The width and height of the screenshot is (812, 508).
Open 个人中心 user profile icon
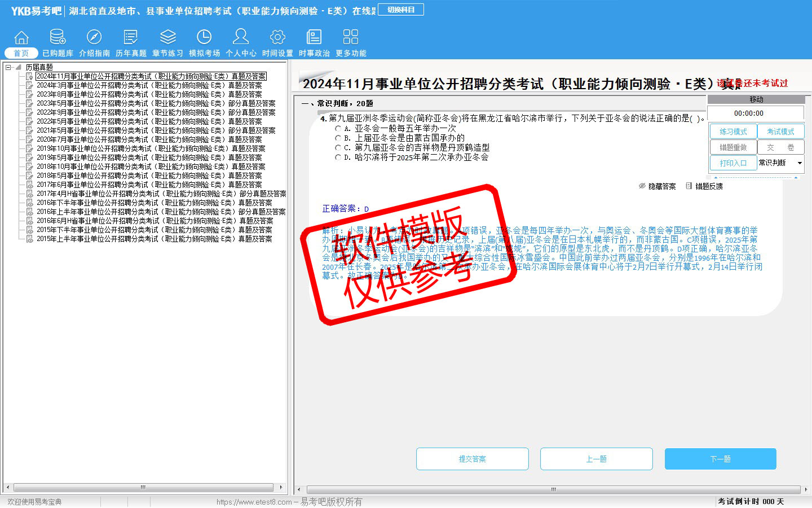241,38
